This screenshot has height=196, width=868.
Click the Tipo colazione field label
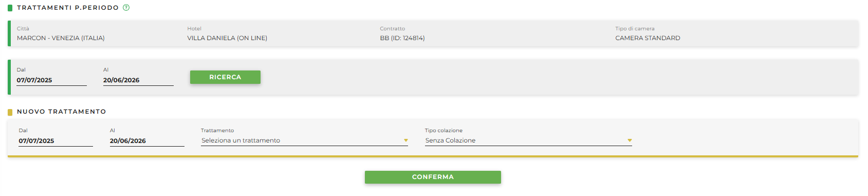(444, 131)
